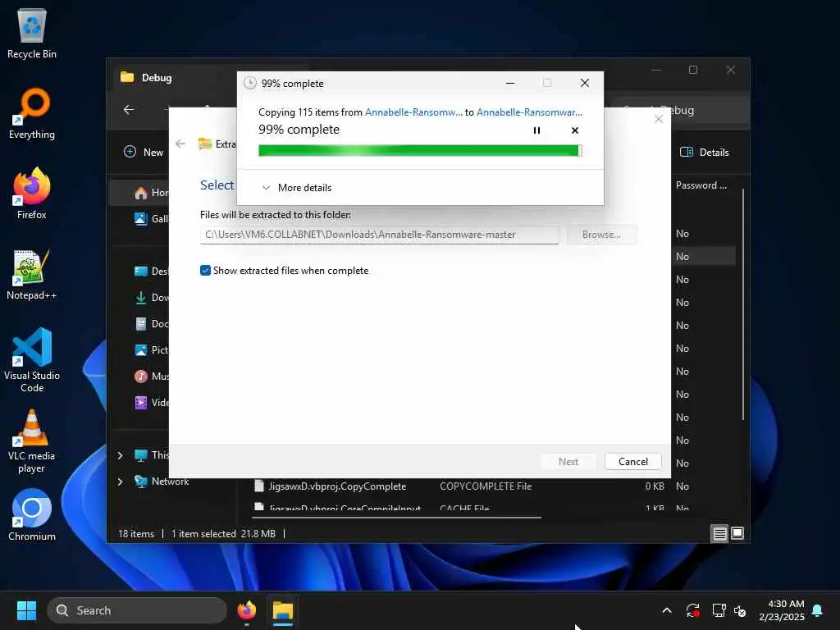The width and height of the screenshot is (840, 630).
Task: Open the VLC media player desktop shortcut
Action: [x=32, y=441]
